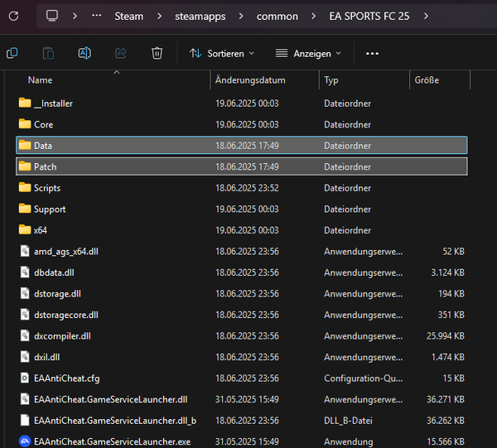Click the 25.994 KB size of dxcompiler.dll
Image resolution: width=497 pixels, height=448 pixels.
point(446,336)
